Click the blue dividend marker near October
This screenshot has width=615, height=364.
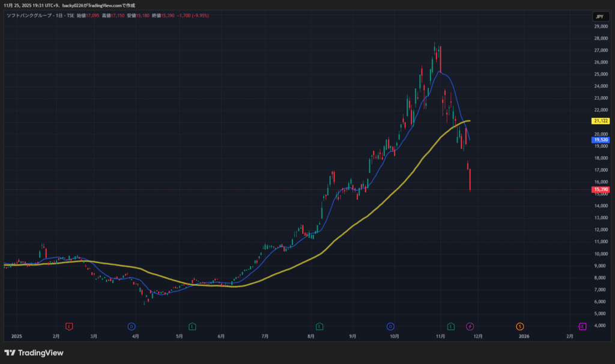pyautogui.click(x=390, y=326)
